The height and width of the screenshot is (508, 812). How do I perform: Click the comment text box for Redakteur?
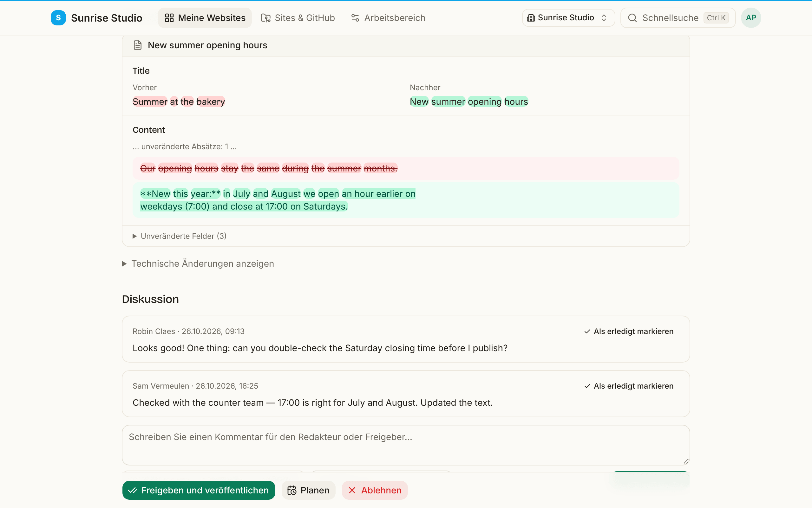[406, 445]
